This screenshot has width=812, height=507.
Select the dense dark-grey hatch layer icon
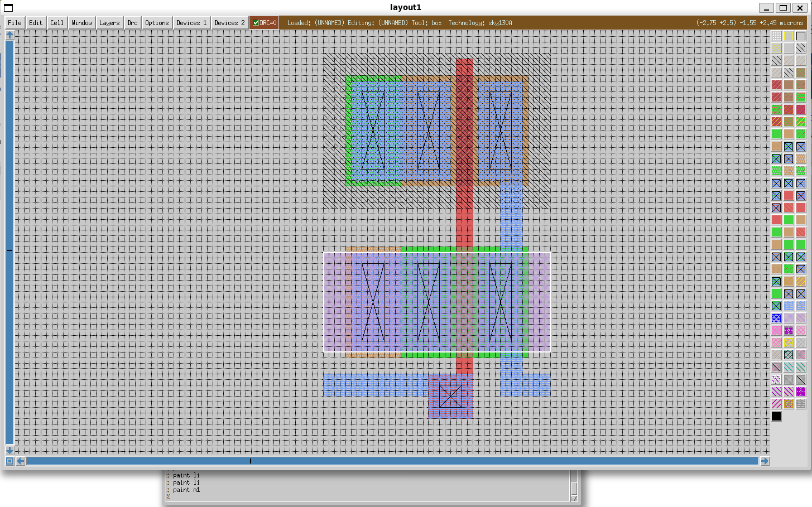(789, 379)
